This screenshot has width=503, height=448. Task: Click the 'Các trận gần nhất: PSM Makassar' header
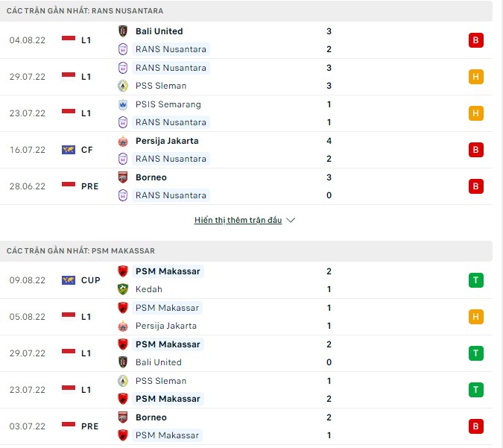[80, 251]
